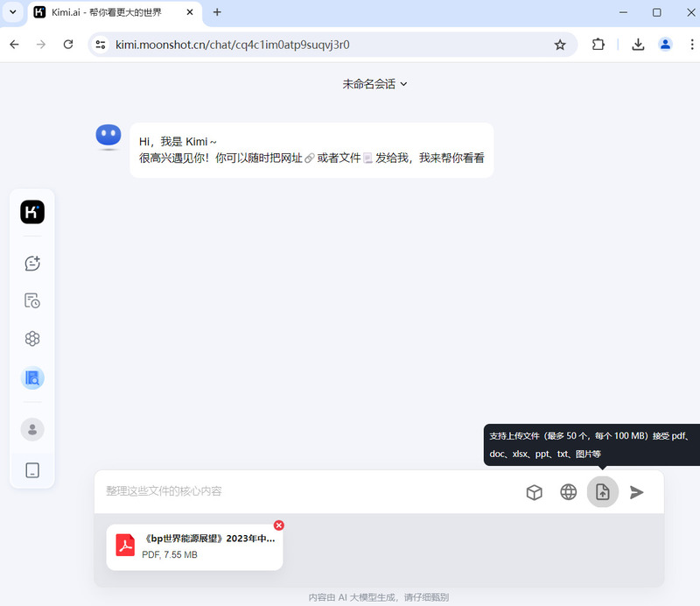The width and height of the screenshot is (700, 606).
Task: Go forward in the browser
Action: pos(41,45)
